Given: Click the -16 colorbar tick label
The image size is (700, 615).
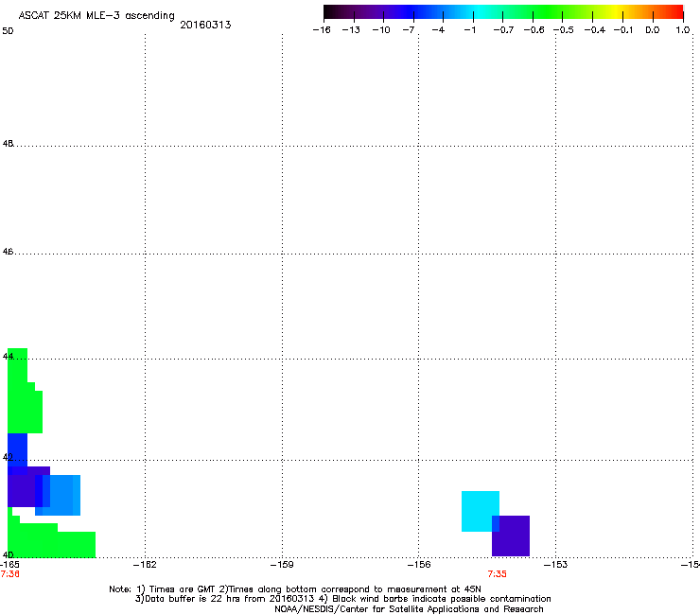Looking at the screenshot, I should click(x=322, y=30).
